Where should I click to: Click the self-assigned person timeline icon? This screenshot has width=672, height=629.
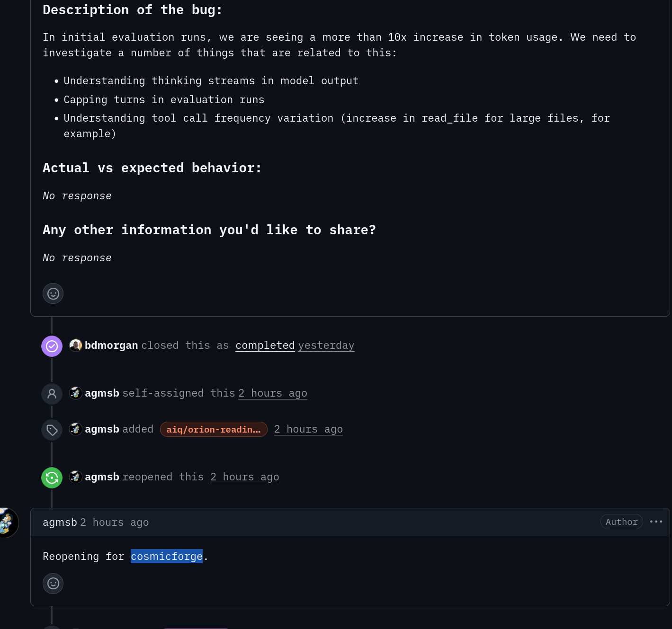(52, 394)
